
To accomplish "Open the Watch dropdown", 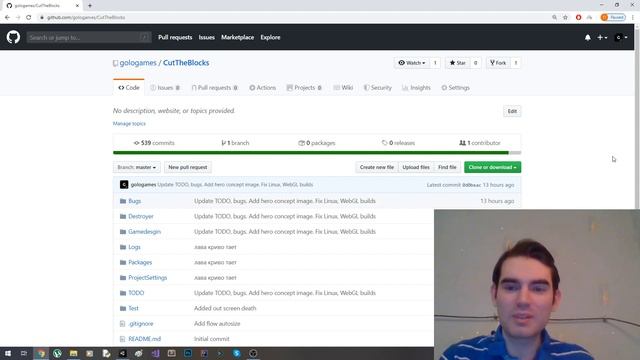I will [412, 63].
